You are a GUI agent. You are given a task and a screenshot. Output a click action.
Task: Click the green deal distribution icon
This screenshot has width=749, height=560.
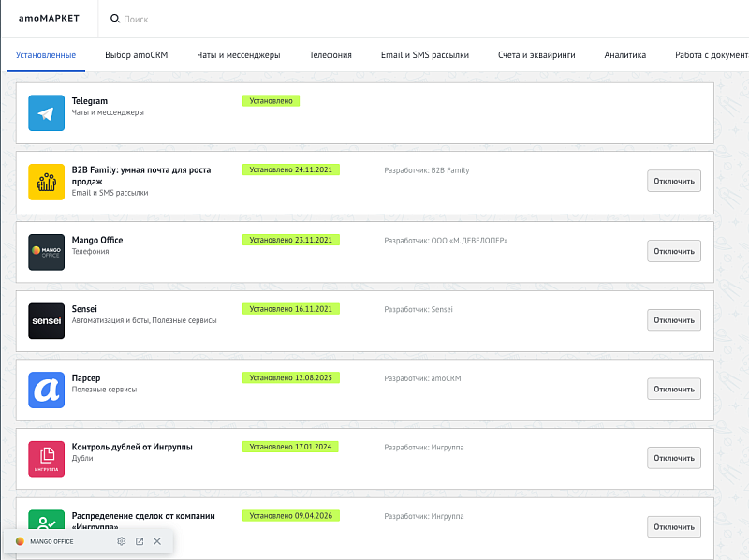[46, 520]
